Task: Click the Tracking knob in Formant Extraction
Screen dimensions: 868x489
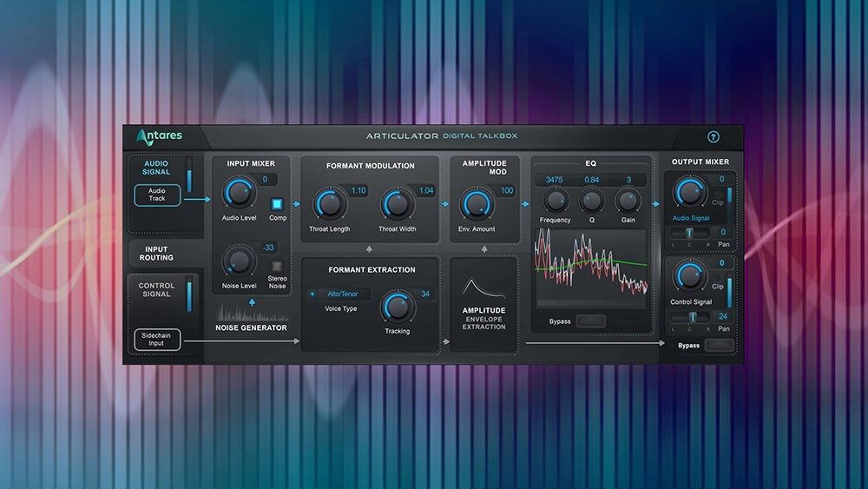Action: (397, 306)
